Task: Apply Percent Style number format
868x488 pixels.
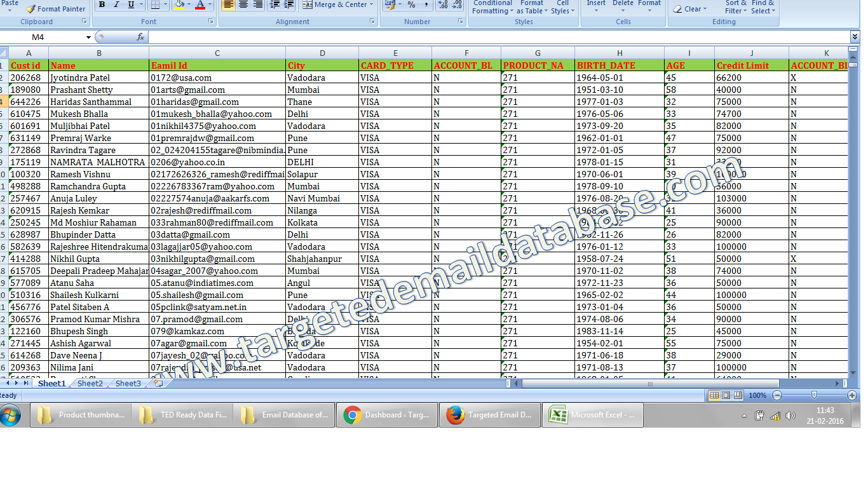Action: [x=411, y=5]
